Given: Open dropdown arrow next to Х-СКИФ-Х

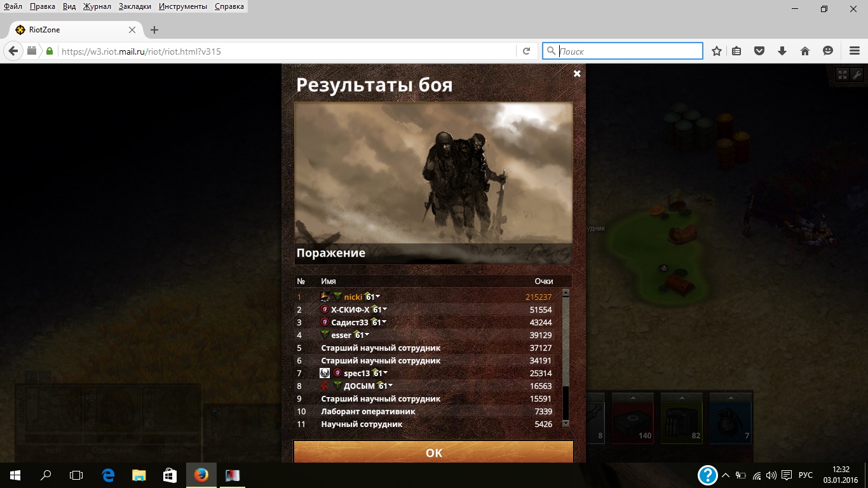Looking at the screenshot, I should (384, 309).
